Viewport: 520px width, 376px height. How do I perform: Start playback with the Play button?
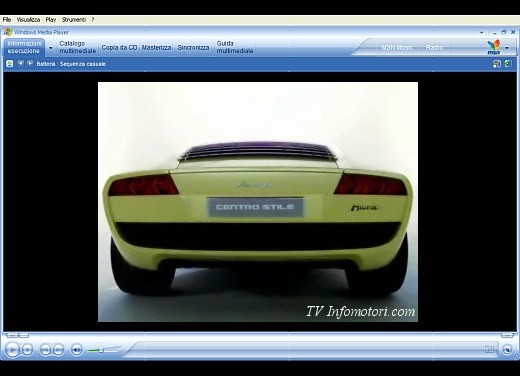click(x=12, y=349)
